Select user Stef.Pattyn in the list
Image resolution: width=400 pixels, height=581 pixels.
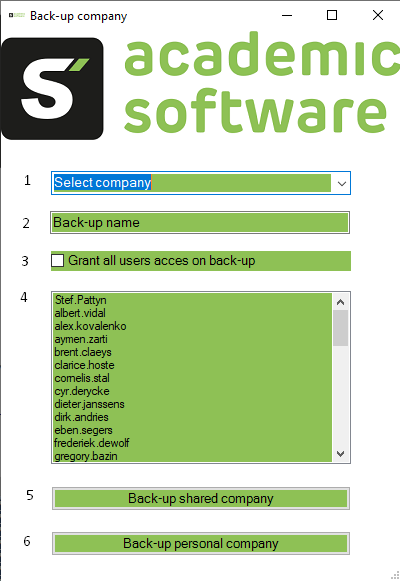(81, 300)
